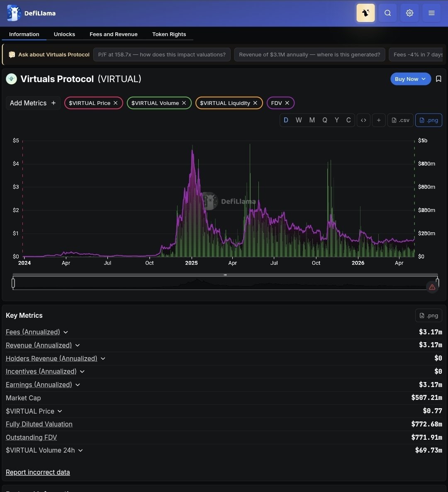This screenshot has height=492, width=448.
Task: Select weekly W chart interval
Action: (299, 120)
